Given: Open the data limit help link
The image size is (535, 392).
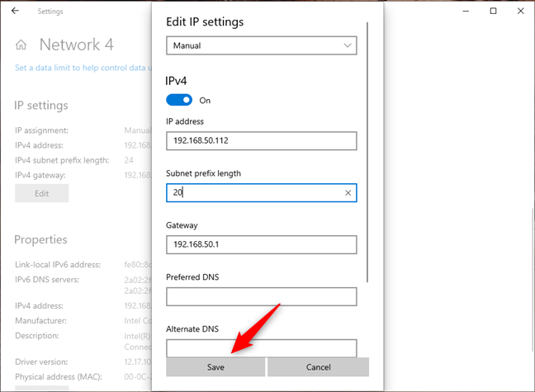Looking at the screenshot, I should click(x=83, y=68).
